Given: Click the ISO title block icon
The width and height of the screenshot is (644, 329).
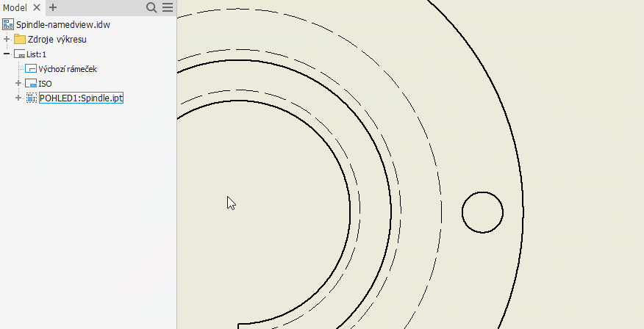Looking at the screenshot, I should (x=31, y=84).
